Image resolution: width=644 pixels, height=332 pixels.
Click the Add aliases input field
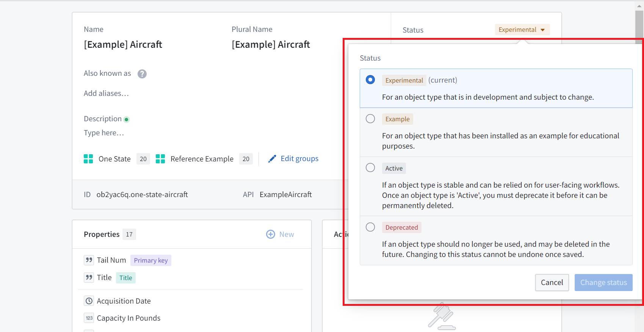click(106, 93)
